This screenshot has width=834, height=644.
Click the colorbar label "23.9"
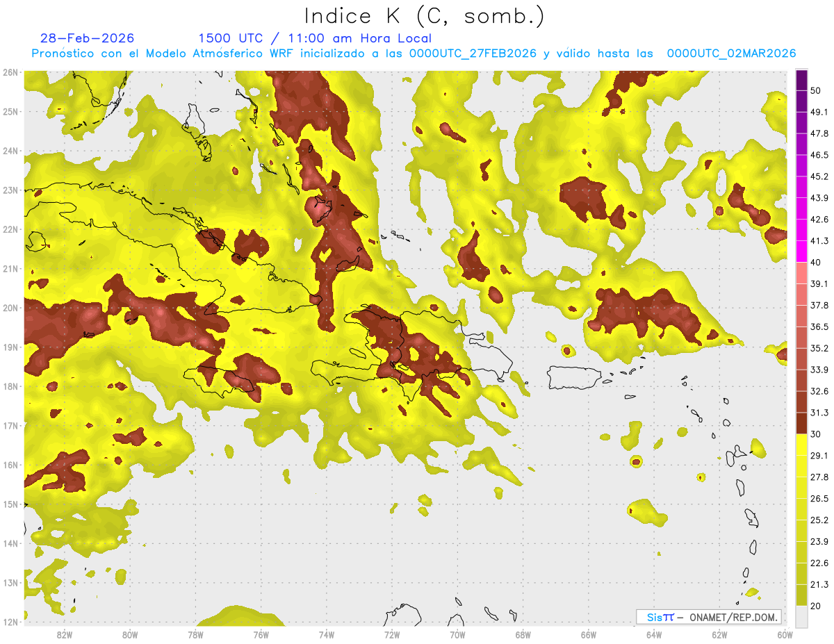pos(819,543)
